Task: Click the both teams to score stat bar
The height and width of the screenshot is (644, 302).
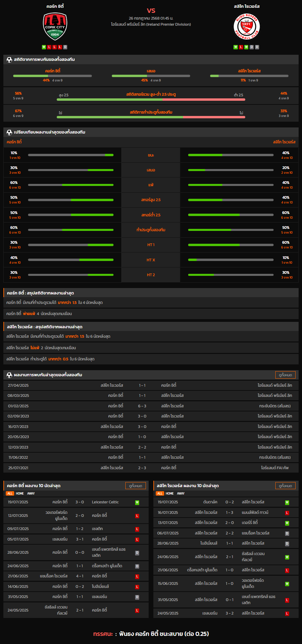Action: (x=151, y=117)
